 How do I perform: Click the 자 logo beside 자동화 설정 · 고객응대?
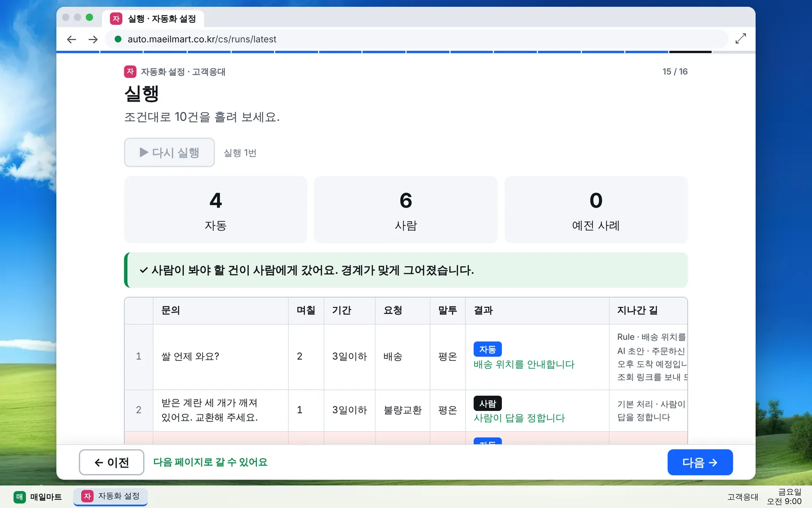[130, 72]
